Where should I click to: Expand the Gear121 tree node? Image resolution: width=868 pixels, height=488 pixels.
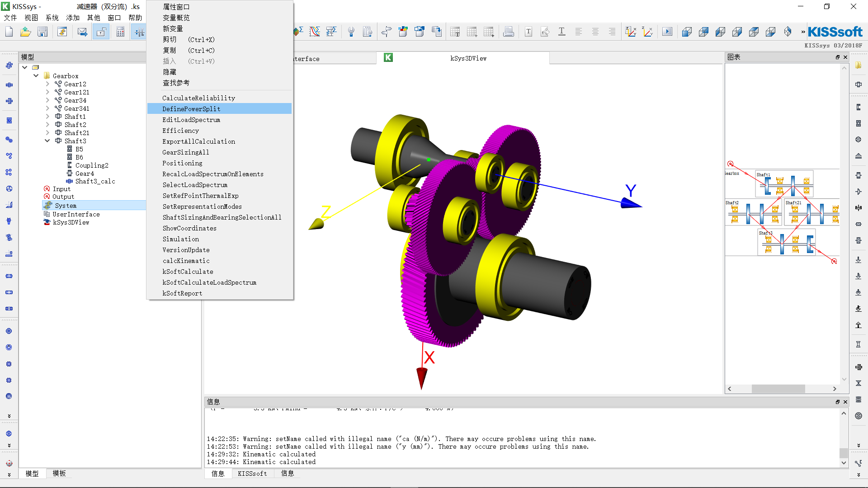point(47,92)
